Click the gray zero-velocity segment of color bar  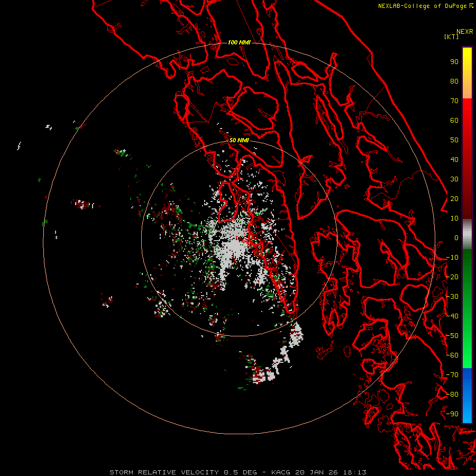coord(467,234)
